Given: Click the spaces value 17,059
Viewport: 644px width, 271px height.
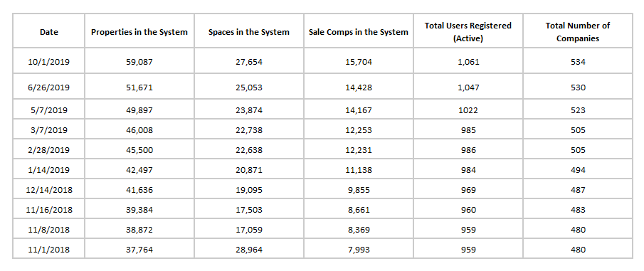Looking at the screenshot, I should pyautogui.click(x=249, y=230).
